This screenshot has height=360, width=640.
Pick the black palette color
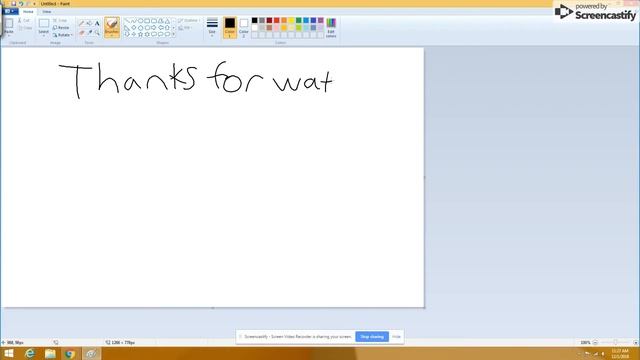coord(255,20)
